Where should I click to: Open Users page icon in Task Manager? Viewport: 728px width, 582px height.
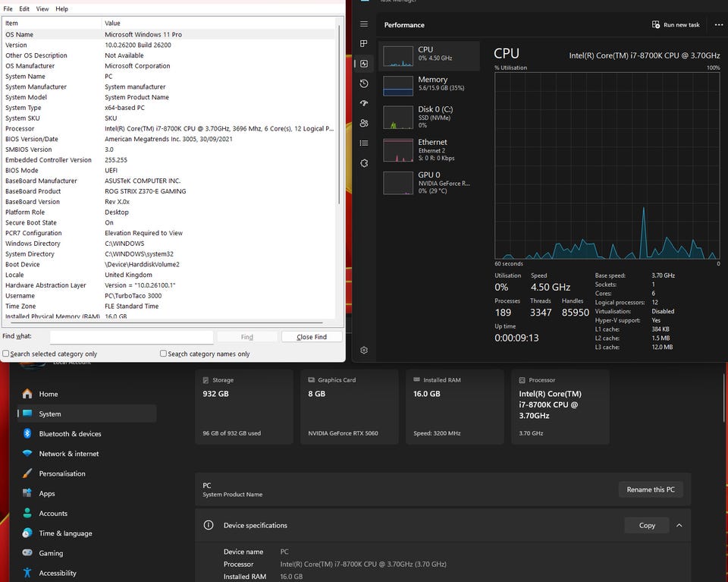pos(364,123)
